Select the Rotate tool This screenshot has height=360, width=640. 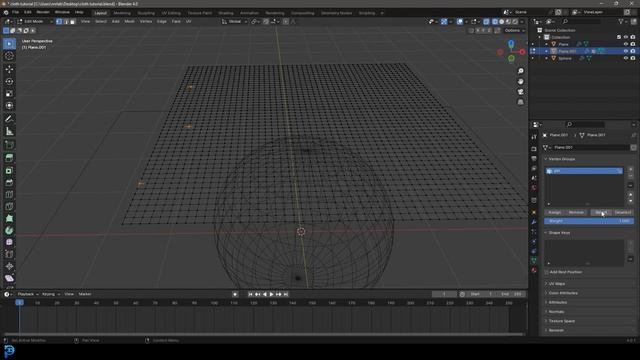tap(9, 81)
